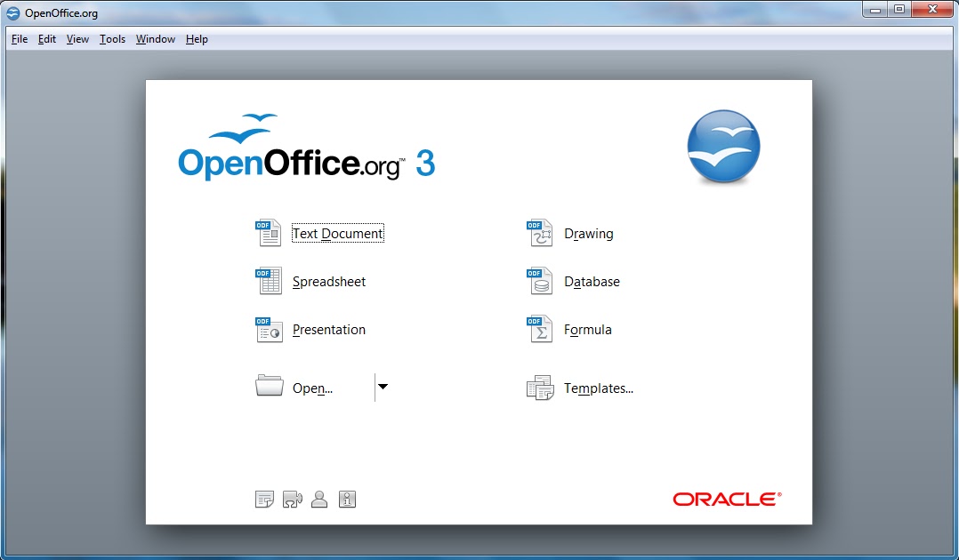Close the OpenOffice.org window
Screen dimensions: 959x560
tap(932, 9)
